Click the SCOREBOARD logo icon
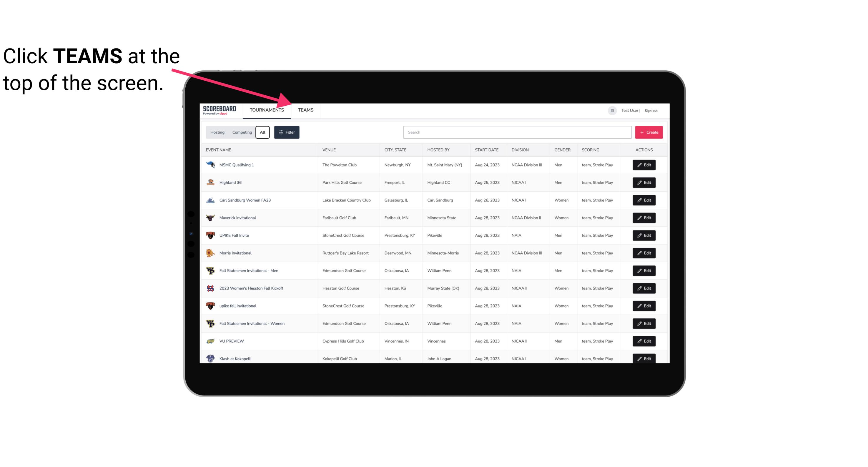The width and height of the screenshot is (868, 467). click(218, 110)
